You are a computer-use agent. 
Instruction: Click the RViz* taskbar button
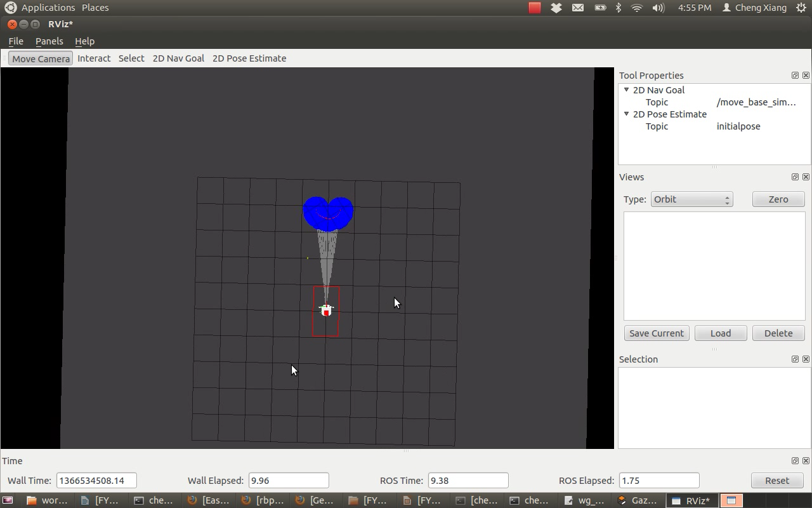693,500
